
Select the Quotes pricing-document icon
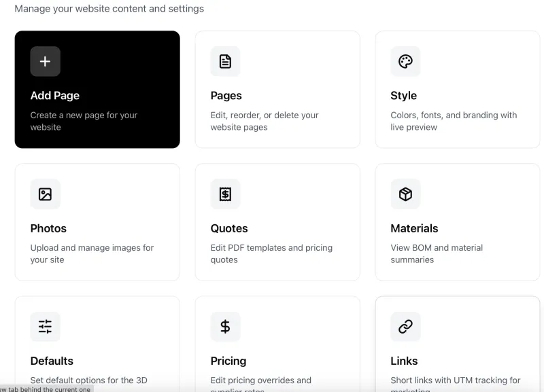tap(225, 194)
